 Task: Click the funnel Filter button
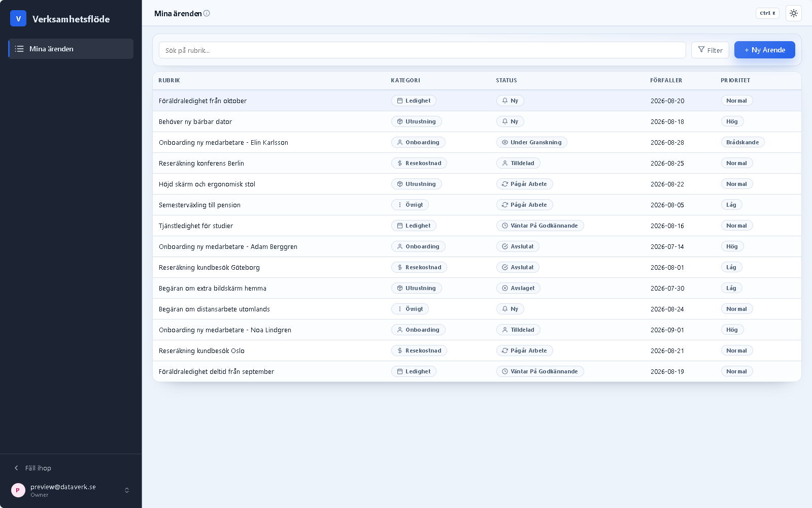[710, 50]
